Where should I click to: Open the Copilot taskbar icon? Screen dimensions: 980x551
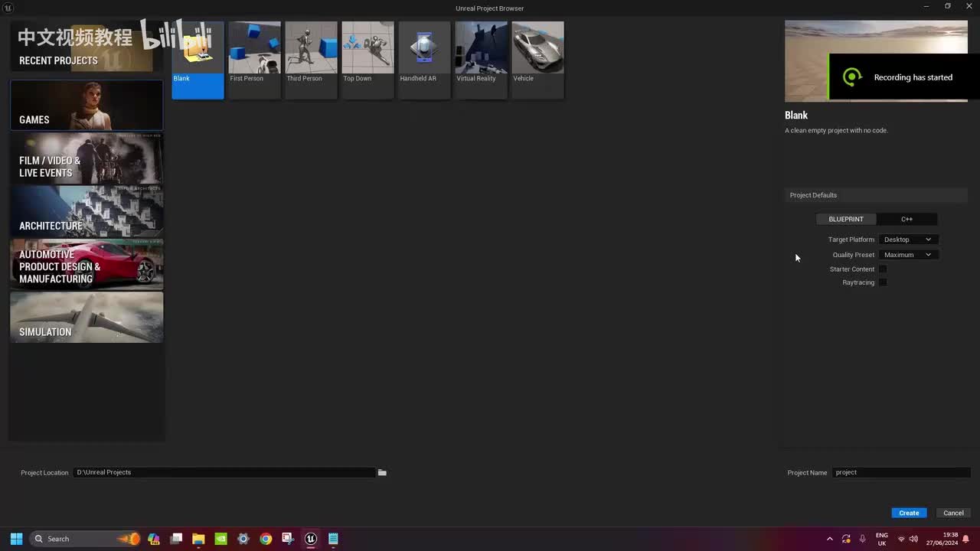tap(154, 539)
